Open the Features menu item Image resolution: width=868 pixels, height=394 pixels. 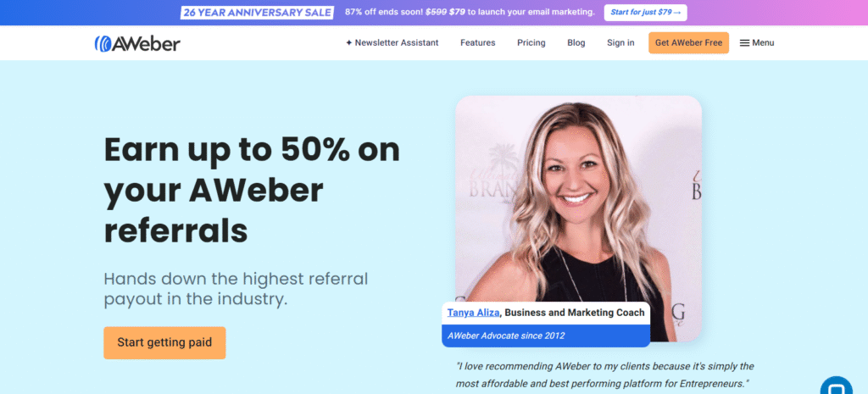point(478,42)
